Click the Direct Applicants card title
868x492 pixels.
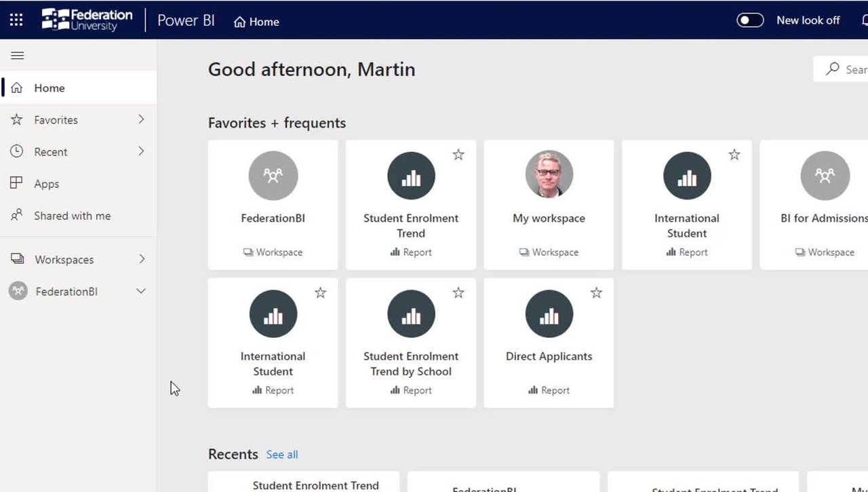549,356
